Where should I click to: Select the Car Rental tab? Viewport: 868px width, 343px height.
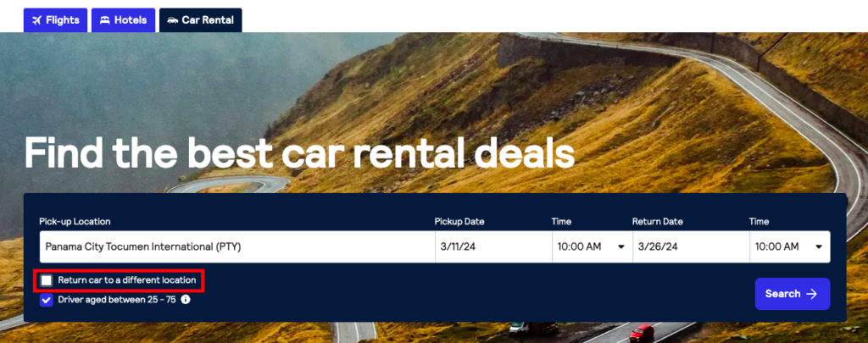[x=200, y=19]
